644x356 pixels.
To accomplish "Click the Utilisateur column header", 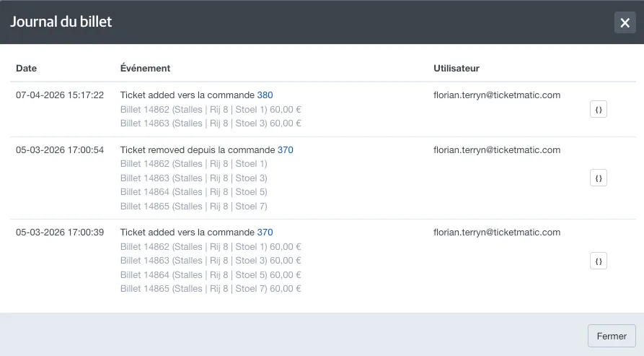I will point(456,69).
